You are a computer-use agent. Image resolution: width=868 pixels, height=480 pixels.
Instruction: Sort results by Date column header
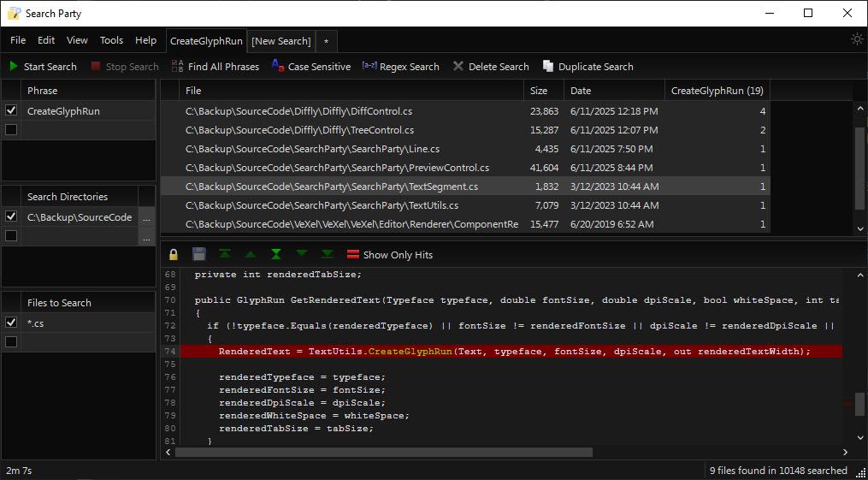(x=614, y=90)
